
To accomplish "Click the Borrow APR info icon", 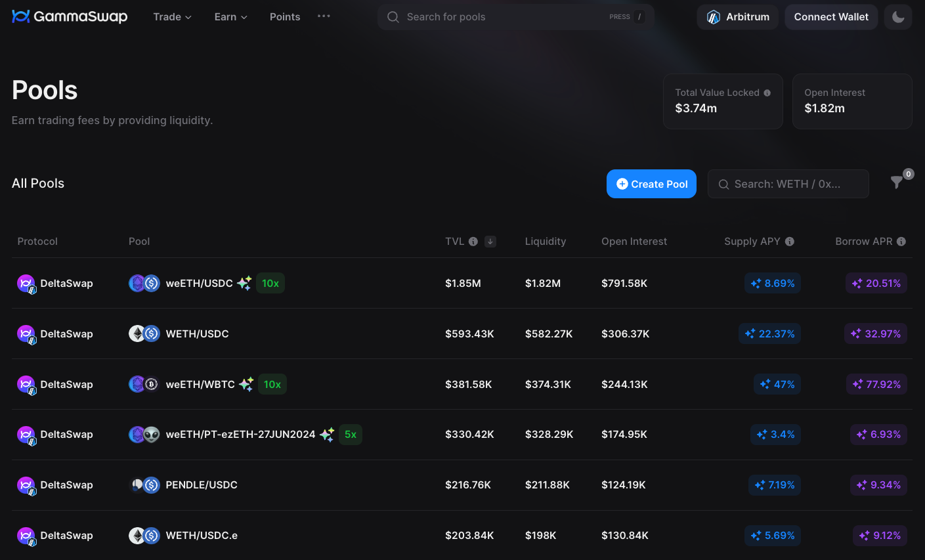I will 901,242.
